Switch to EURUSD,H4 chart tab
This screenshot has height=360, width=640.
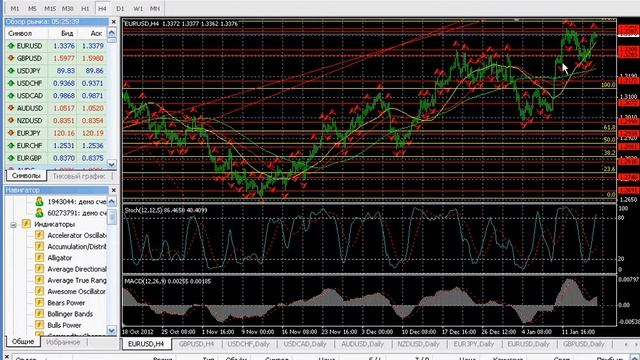(146, 344)
